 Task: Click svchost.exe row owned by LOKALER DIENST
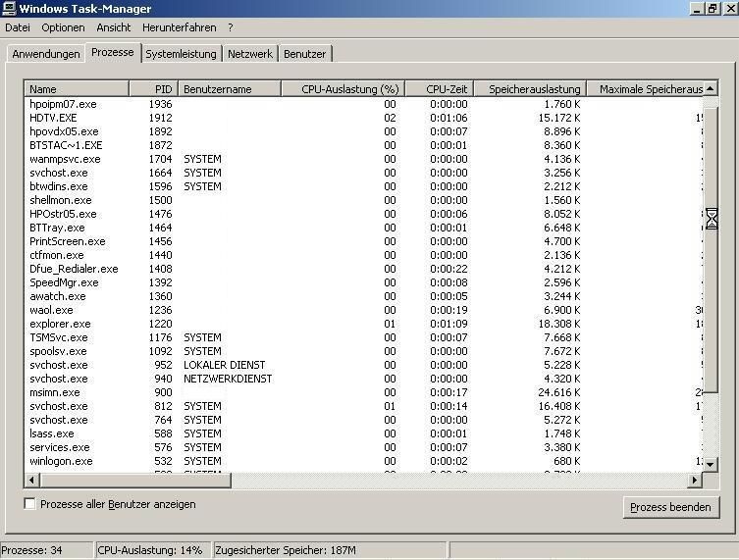pos(364,365)
